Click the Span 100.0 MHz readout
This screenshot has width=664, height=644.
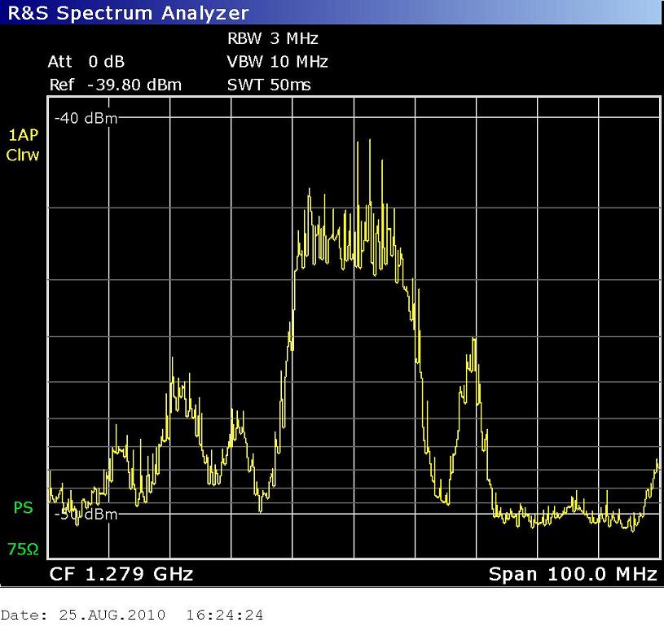[x=572, y=574]
